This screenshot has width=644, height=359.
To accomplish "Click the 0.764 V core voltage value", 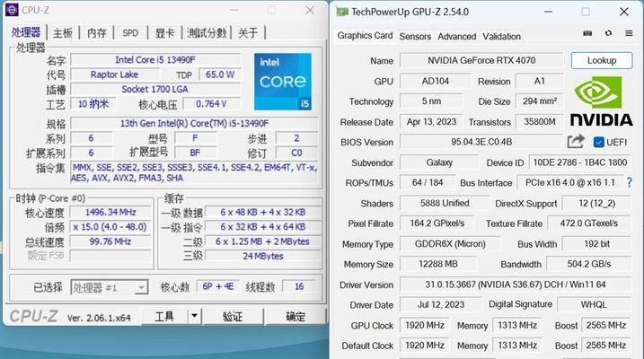I will (211, 104).
